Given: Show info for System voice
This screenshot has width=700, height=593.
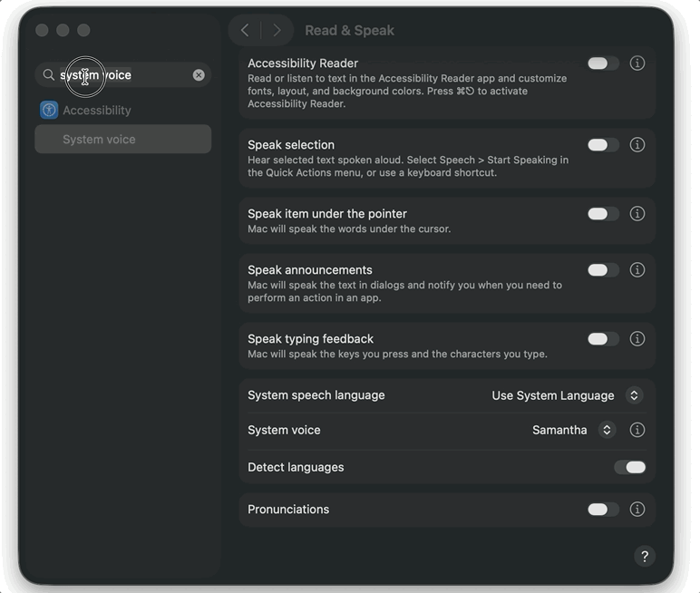Looking at the screenshot, I should 637,430.
